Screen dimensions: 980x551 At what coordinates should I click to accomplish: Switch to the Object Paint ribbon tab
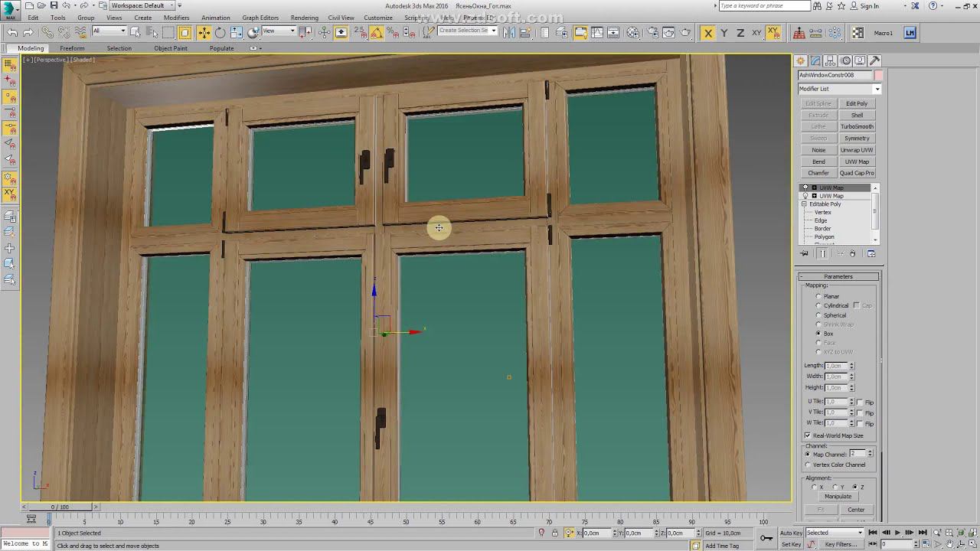(170, 48)
